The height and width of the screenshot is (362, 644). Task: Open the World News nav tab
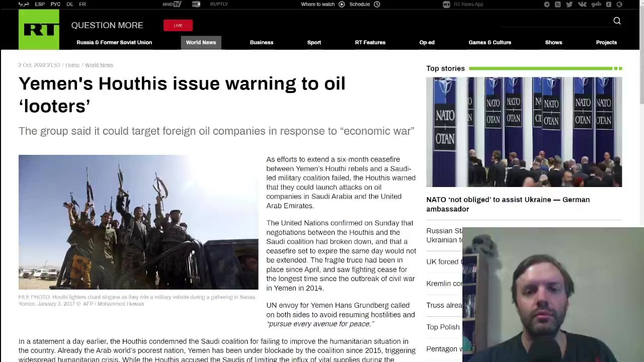[201, 43]
